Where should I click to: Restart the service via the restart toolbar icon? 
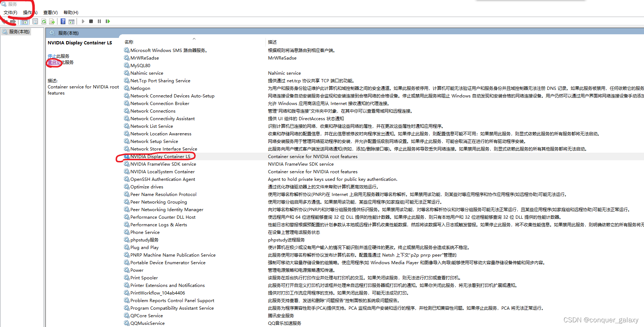(x=108, y=21)
